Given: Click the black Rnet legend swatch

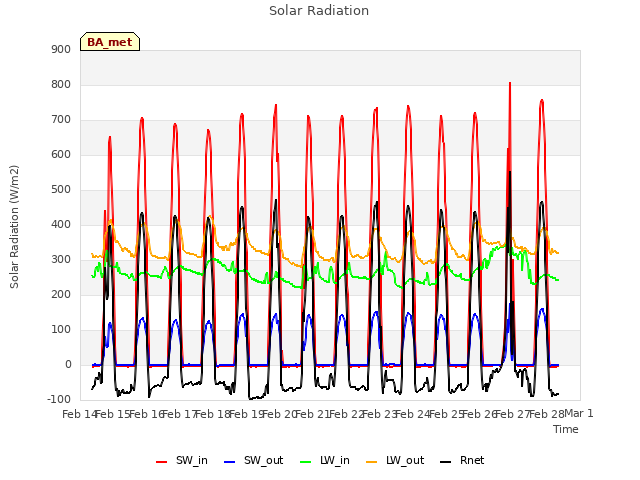Looking at the screenshot, I should pyautogui.click(x=446, y=462).
